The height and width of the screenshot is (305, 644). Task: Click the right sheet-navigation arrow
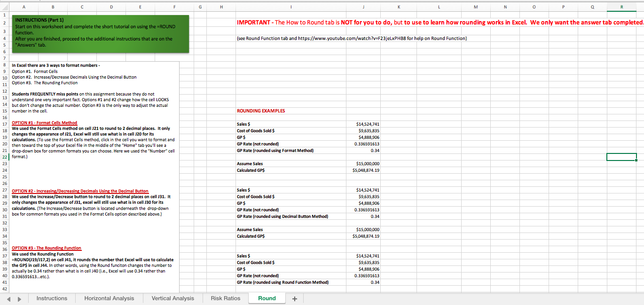click(19, 298)
